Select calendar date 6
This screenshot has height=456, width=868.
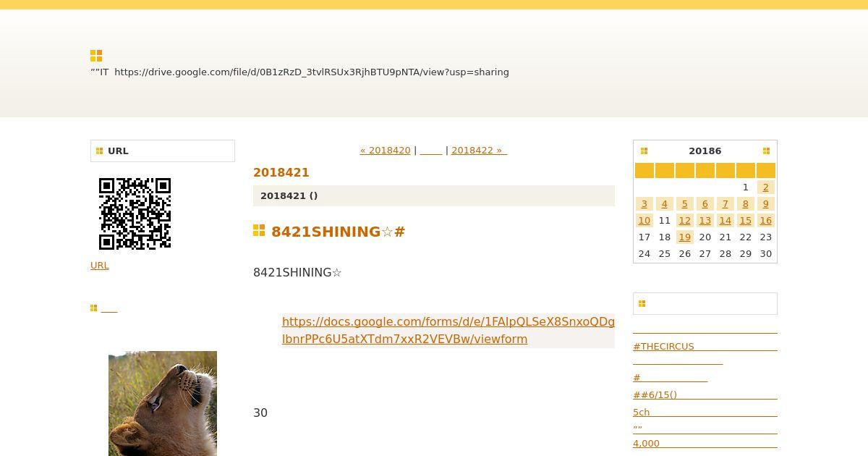(x=705, y=204)
